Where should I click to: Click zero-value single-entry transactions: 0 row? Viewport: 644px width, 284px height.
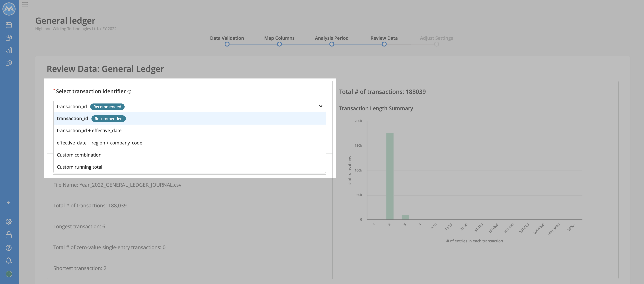(x=189, y=248)
